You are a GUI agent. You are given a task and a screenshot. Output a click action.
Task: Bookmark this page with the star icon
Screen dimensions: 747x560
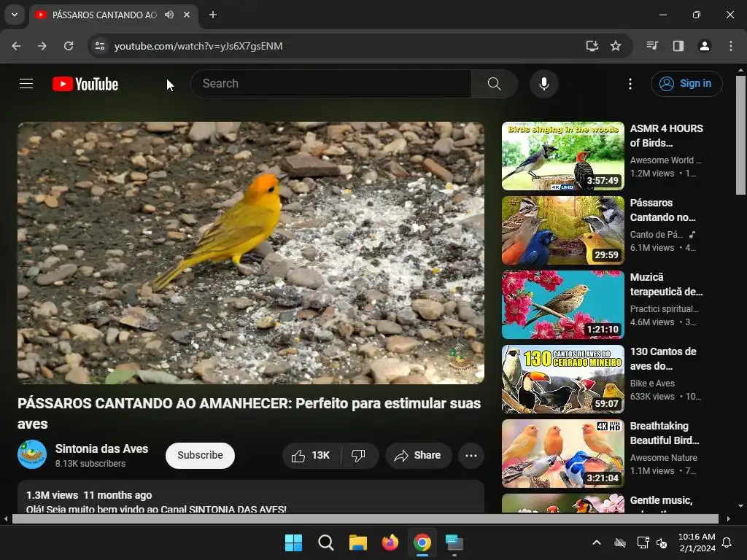[616, 46]
